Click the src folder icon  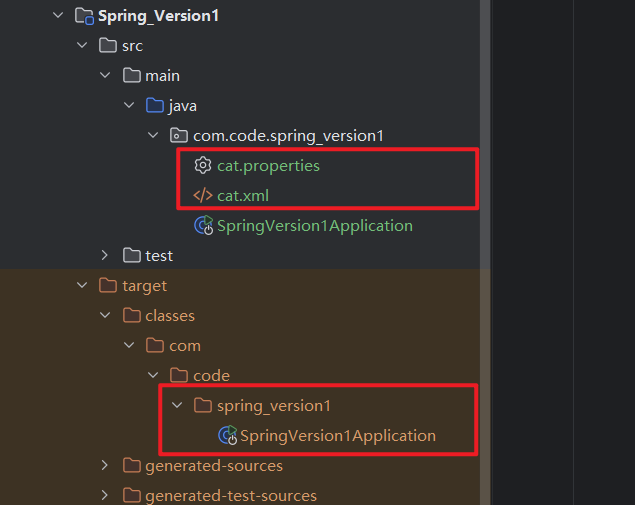tap(108, 45)
